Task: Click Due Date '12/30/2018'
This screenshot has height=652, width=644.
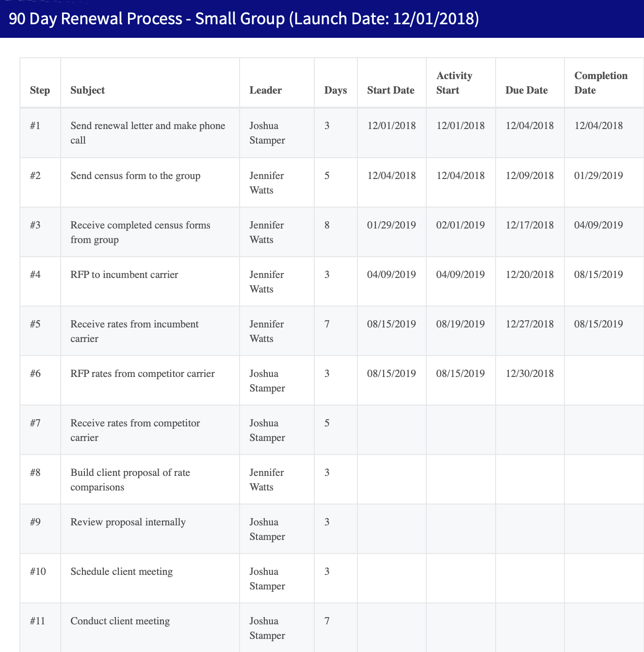Action: click(530, 374)
